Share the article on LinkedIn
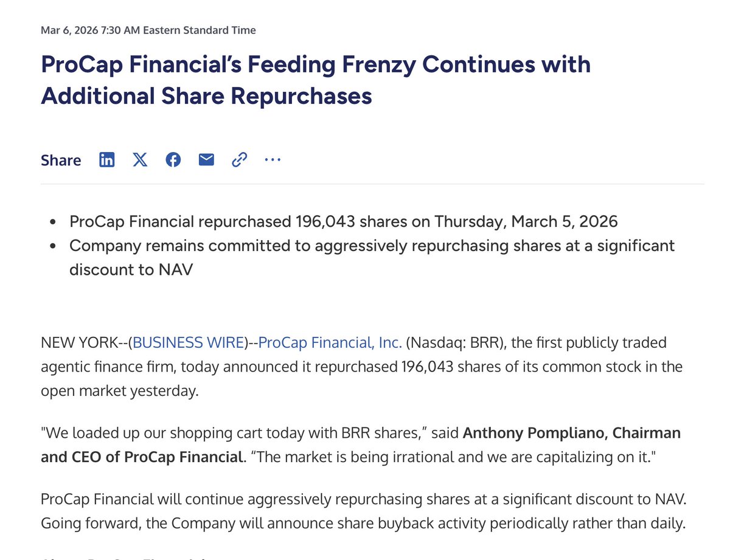Image resolution: width=730 pixels, height=560 pixels. (107, 160)
